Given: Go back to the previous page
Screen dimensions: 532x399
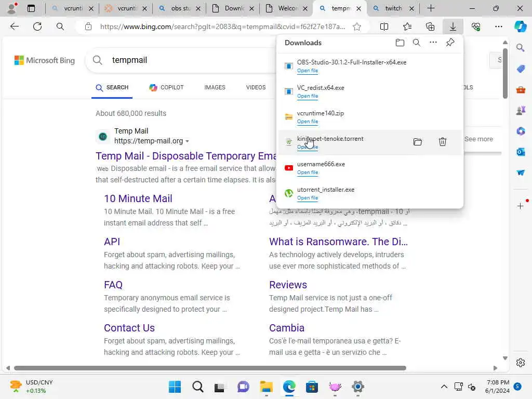Looking at the screenshot, I should (x=14, y=26).
